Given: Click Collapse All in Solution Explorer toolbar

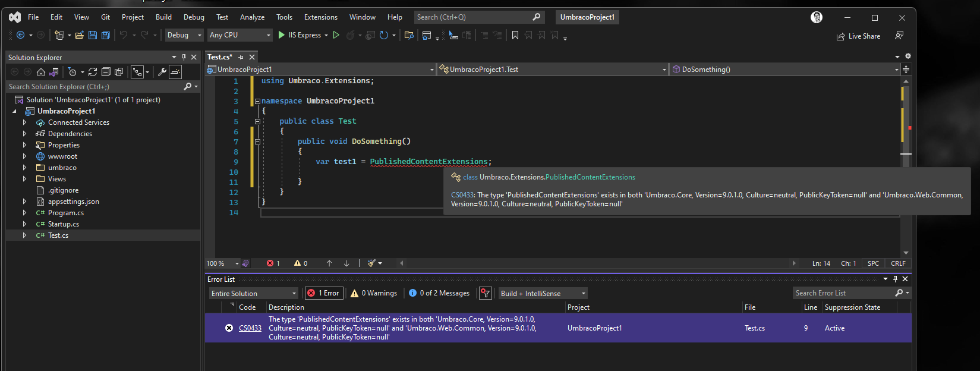Looking at the screenshot, I should pos(106,72).
